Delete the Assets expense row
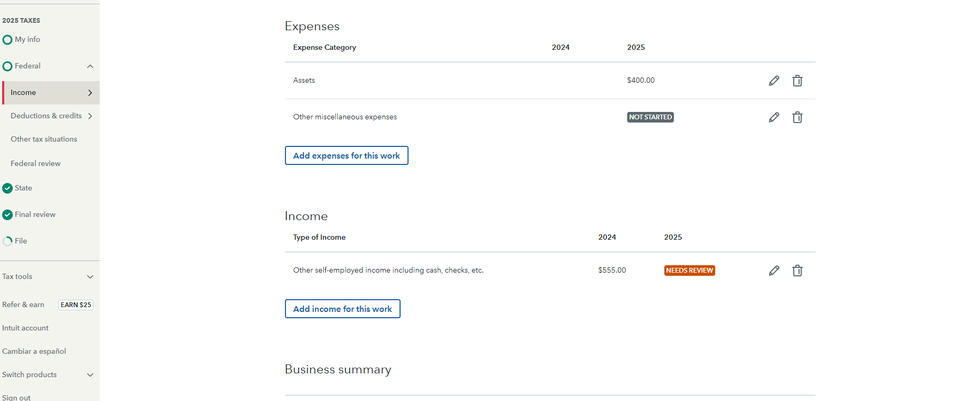 (797, 81)
